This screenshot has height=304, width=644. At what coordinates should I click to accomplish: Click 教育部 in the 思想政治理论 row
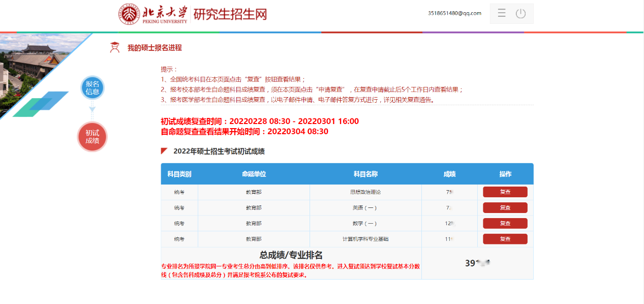[x=254, y=192]
